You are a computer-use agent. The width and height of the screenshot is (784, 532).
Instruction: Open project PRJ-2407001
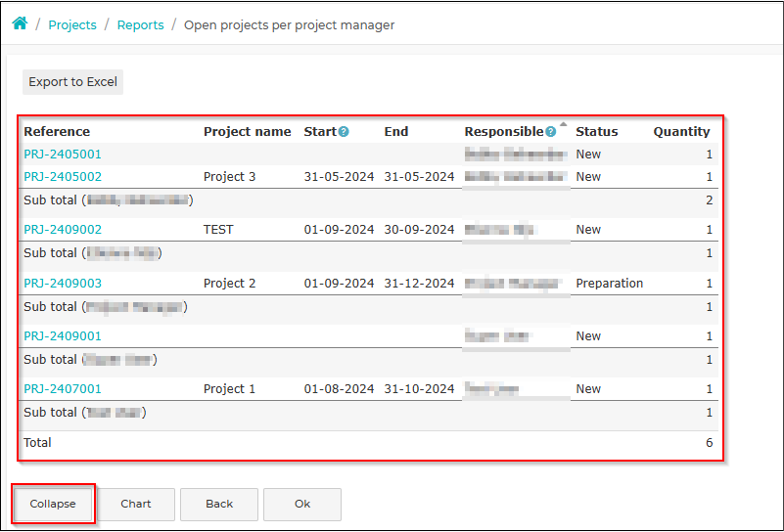pyautogui.click(x=63, y=389)
